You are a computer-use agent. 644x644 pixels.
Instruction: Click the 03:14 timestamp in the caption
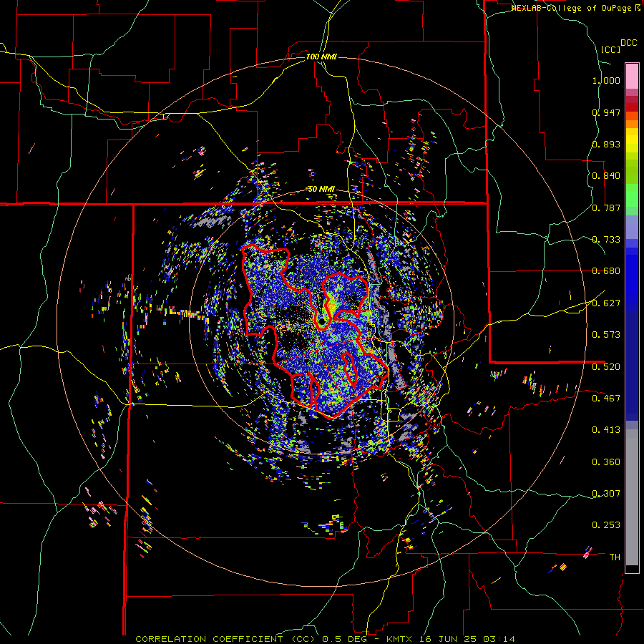coord(497,639)
